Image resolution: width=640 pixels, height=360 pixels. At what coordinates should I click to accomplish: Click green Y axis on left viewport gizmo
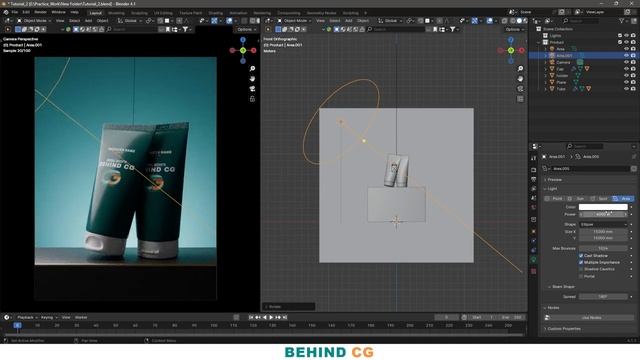point(243,50)
